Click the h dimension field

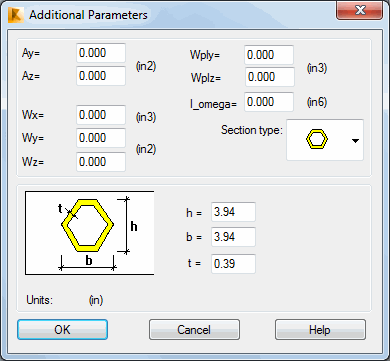point(233,212)
